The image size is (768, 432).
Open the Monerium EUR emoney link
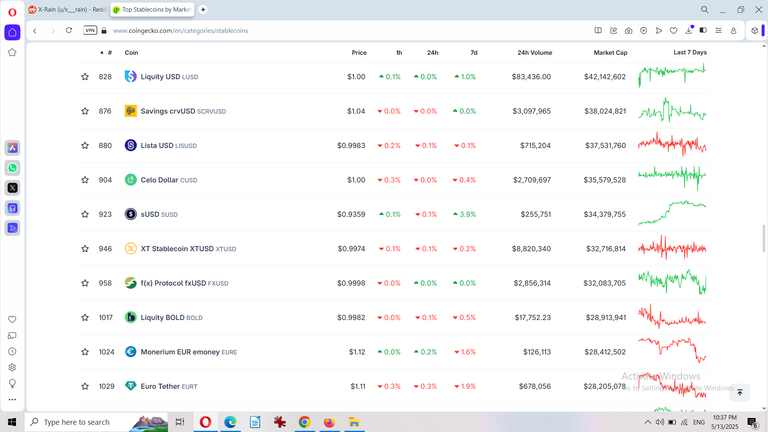[x=189, y=352]
